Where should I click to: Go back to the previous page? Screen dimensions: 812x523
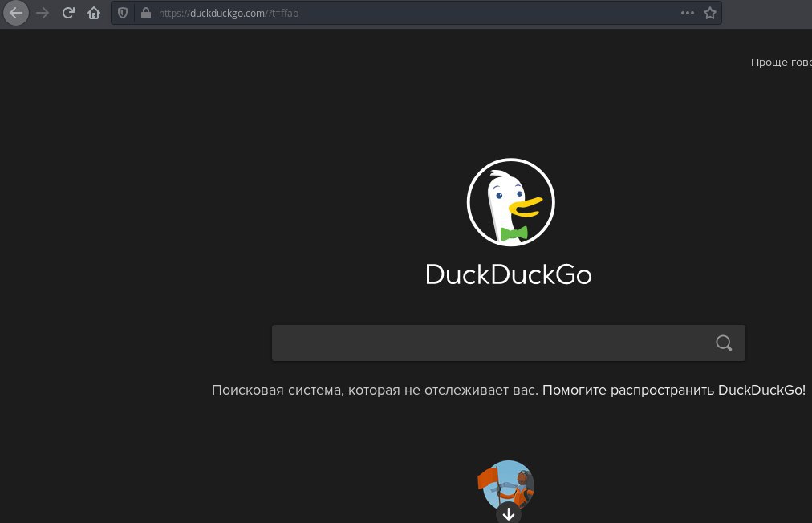pyautogui.click(x=16, y=13)
